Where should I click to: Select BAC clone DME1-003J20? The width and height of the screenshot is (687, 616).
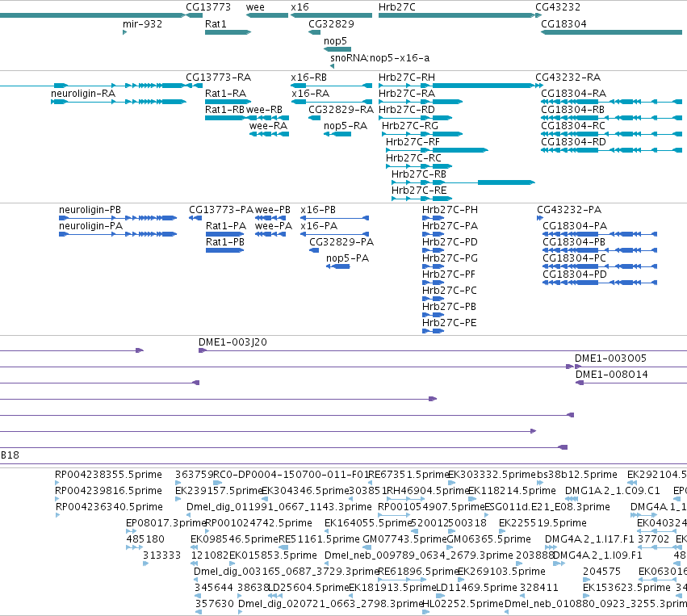[232, 342]
